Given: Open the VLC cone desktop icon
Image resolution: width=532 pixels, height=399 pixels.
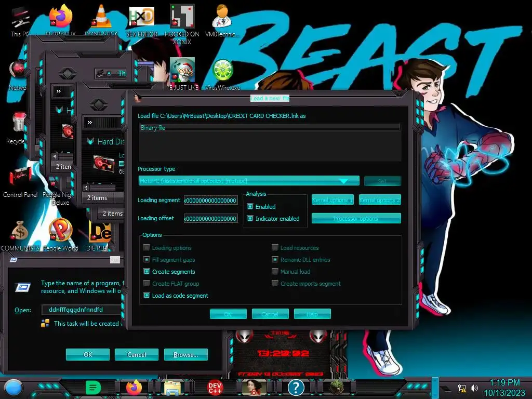Looking at the screenshot, I should tap(101, 16).
